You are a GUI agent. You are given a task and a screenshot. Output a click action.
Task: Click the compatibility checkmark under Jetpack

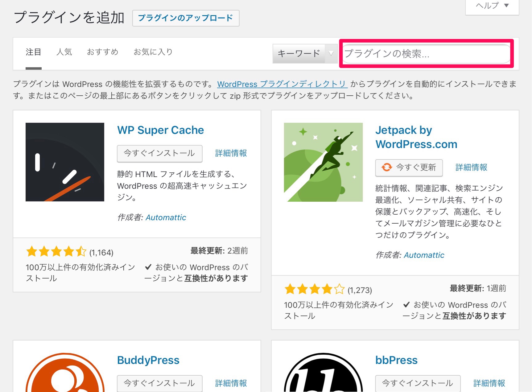[406, 305]
